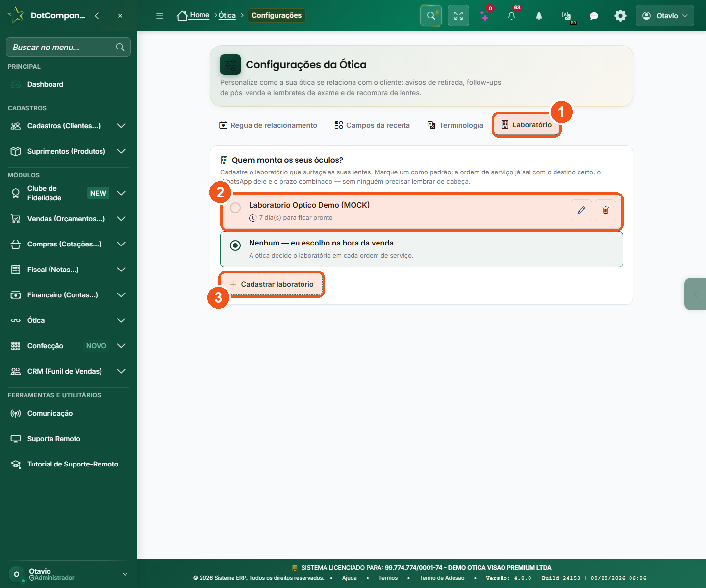Open the search button in the top bar
The image size is (706, 588).
pos(431,16)
